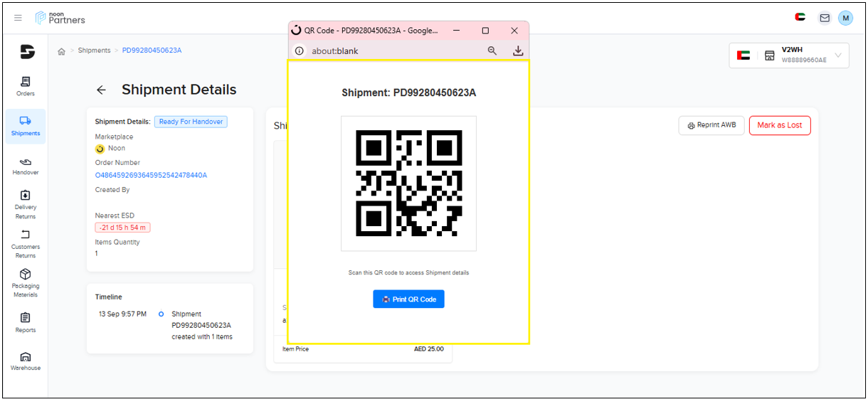Close the QR Code popup window

[514, 31]
